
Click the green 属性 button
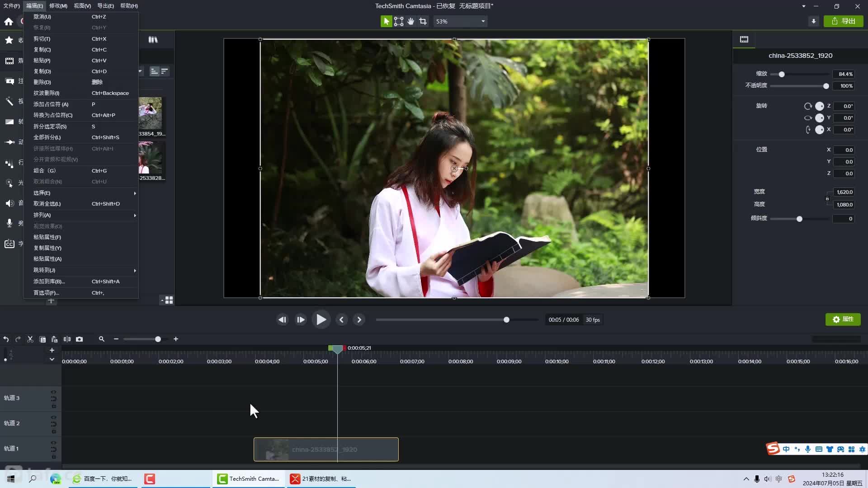pos(843,319)
